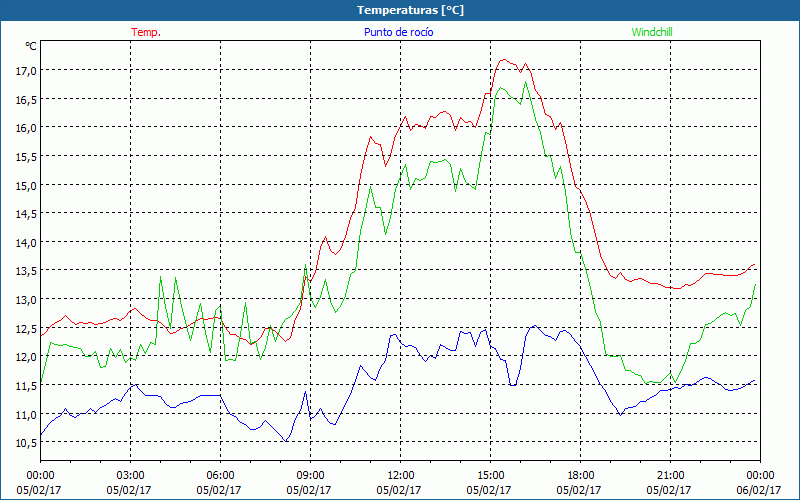The image size is (800, 500).
Task: Click the 'Temperaturas [°C]' chart title
Action: click(x=410, y=10)
